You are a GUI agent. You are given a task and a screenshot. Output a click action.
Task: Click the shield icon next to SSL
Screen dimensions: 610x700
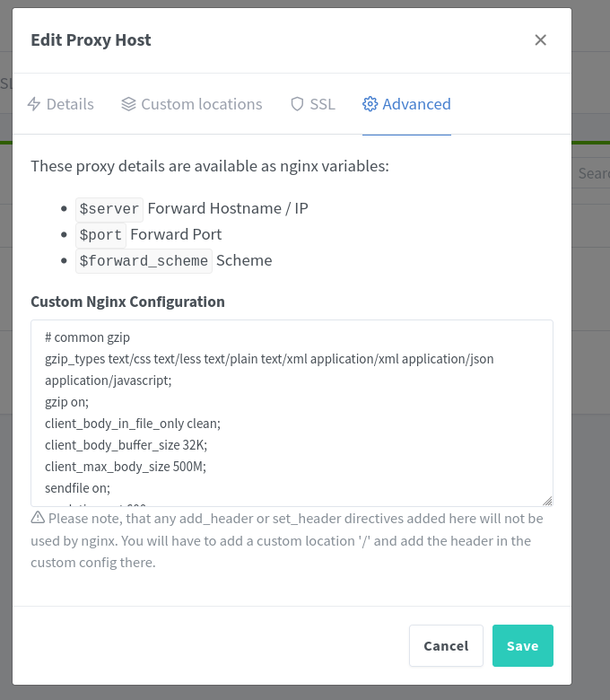(x=297, y=104)
